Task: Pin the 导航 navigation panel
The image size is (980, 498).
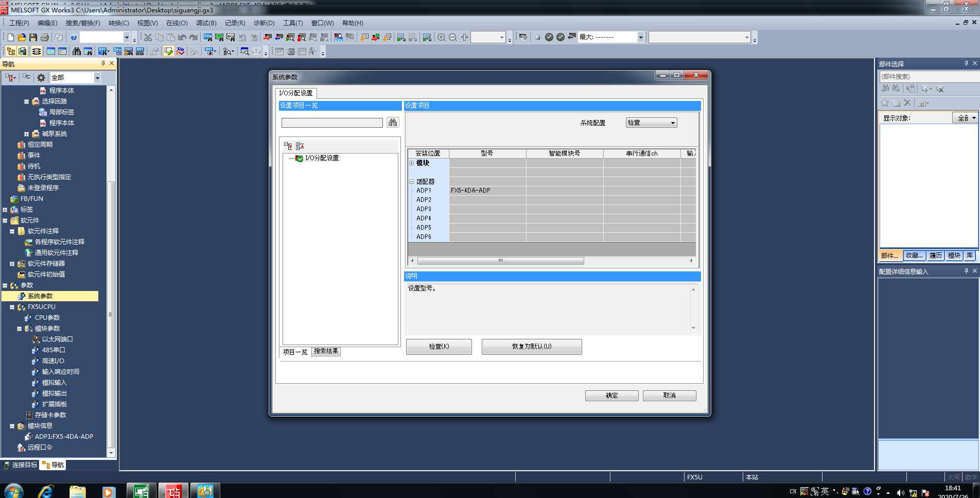Action: coord(103,63)
